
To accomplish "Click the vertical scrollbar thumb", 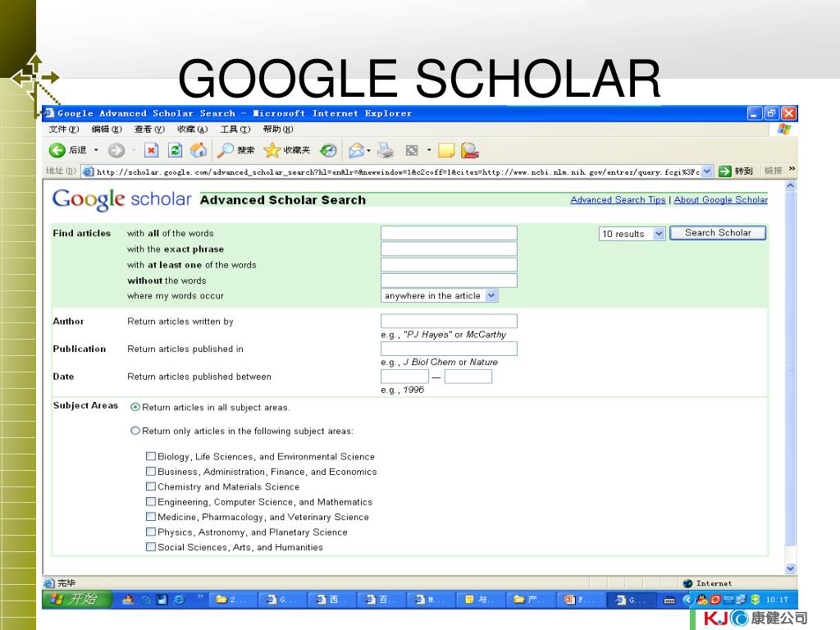I will point(791,368).
